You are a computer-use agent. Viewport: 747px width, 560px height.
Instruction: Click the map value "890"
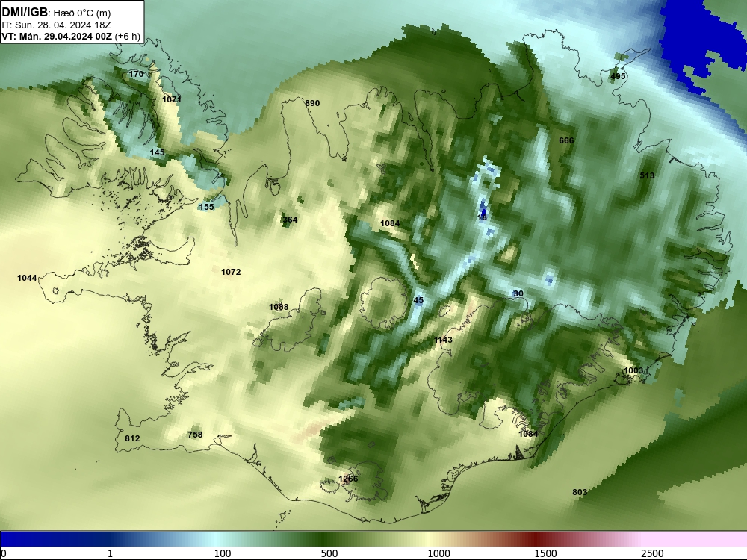click(312, 103)
